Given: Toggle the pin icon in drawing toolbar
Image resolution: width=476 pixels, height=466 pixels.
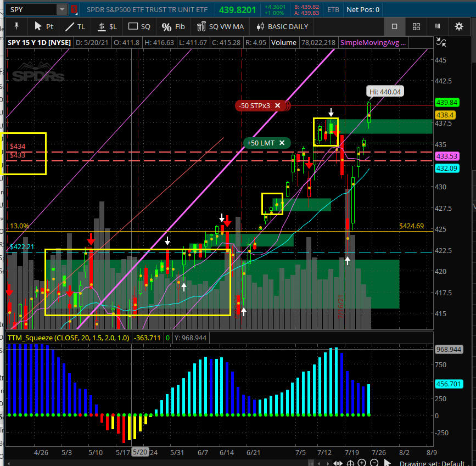Looking at the screenshot, I should 17,26.
